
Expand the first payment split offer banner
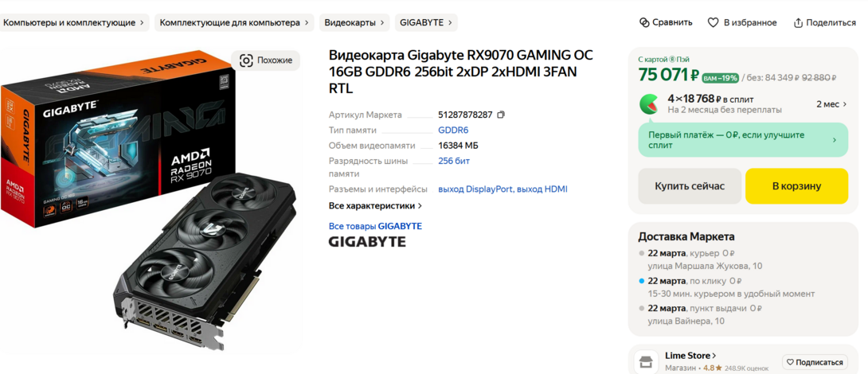[743, 140]
